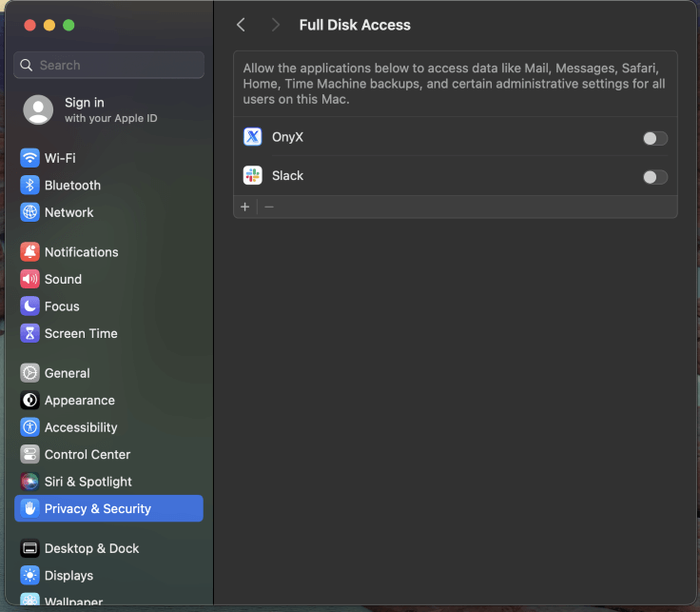
Task: Enable Full Disk Access for OnyX
Action: [655, 138]
